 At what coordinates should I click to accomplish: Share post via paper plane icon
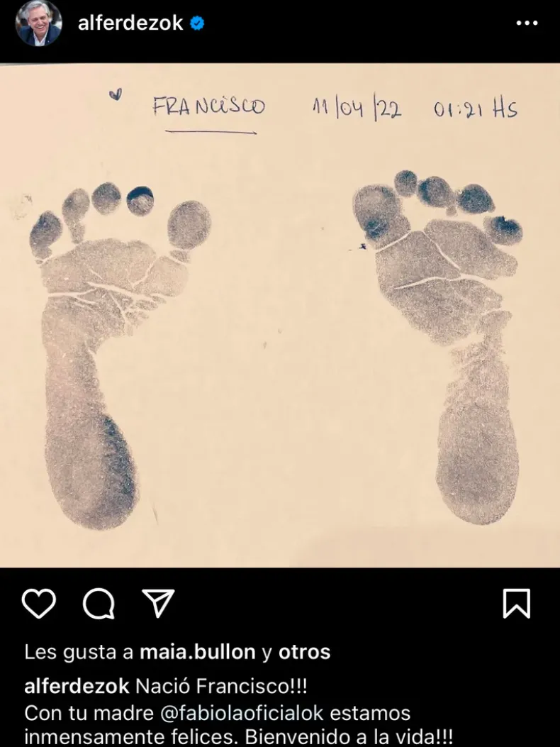pyautogui.click(x=158, y=603)
